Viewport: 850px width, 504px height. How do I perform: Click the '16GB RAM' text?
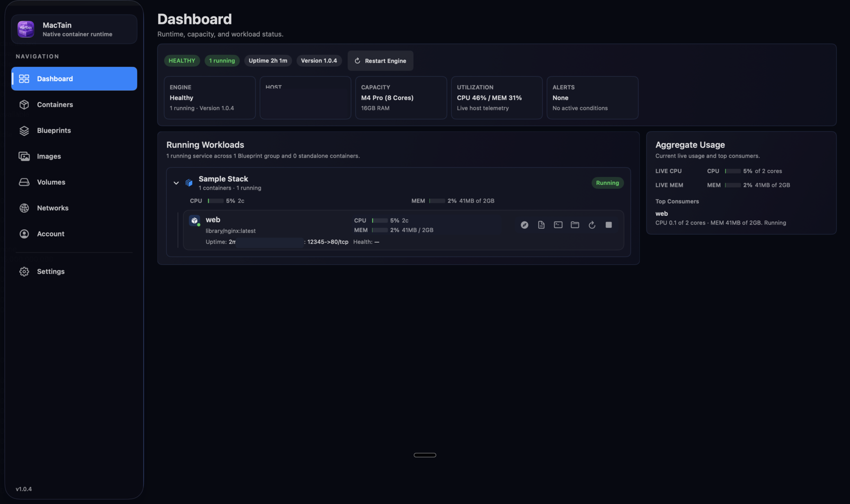375,109
